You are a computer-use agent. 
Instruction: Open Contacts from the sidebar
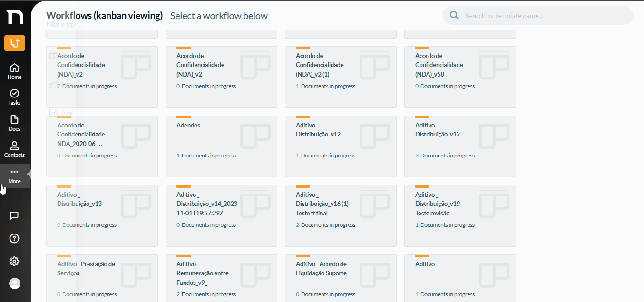(x=15, y=149)
